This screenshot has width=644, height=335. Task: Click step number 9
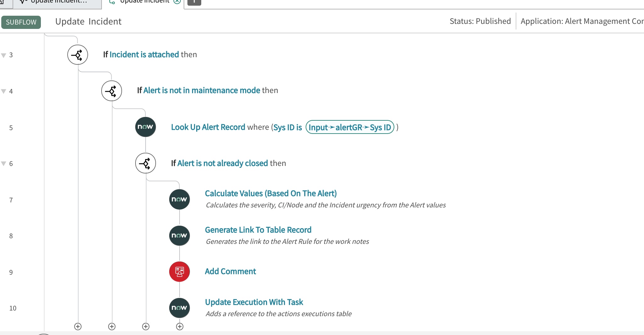[11, 272]
